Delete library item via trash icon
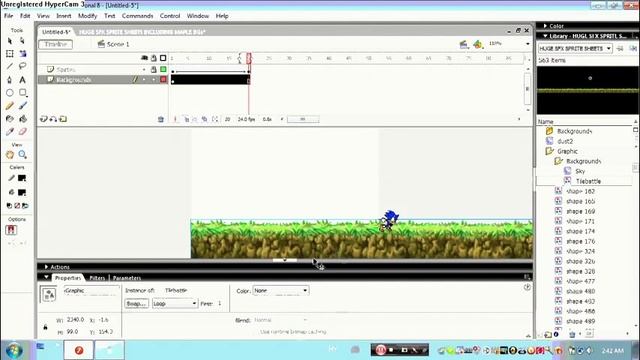 tap(572, 334)
